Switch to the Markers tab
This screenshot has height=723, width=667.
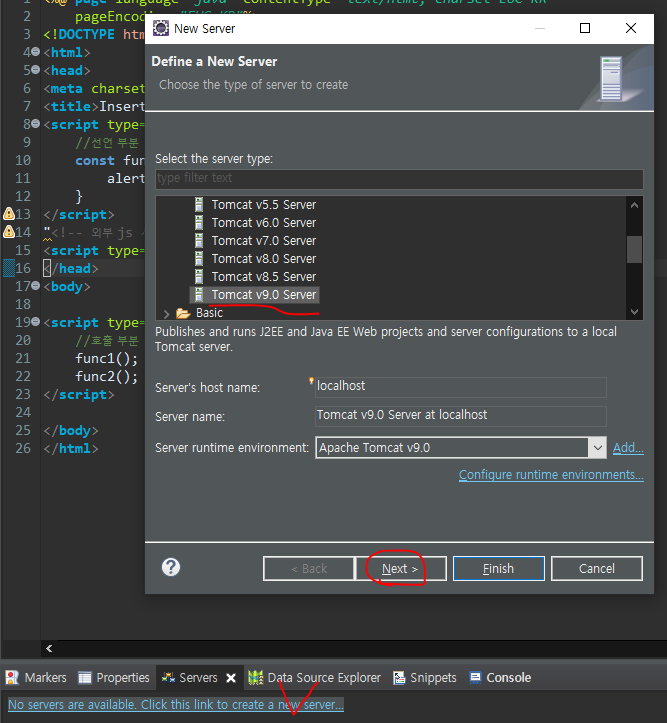point(36,677)
